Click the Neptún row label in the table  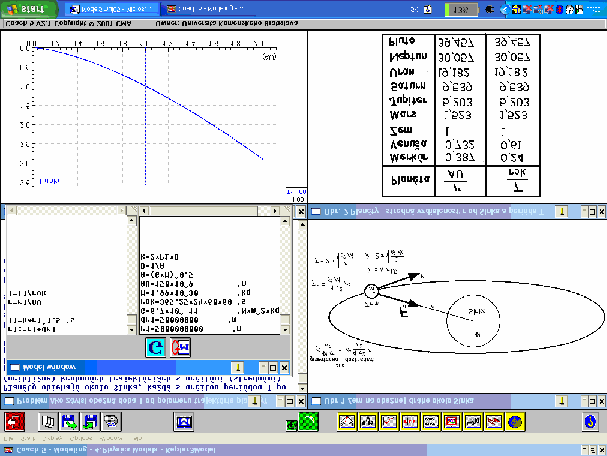point(408,56)
